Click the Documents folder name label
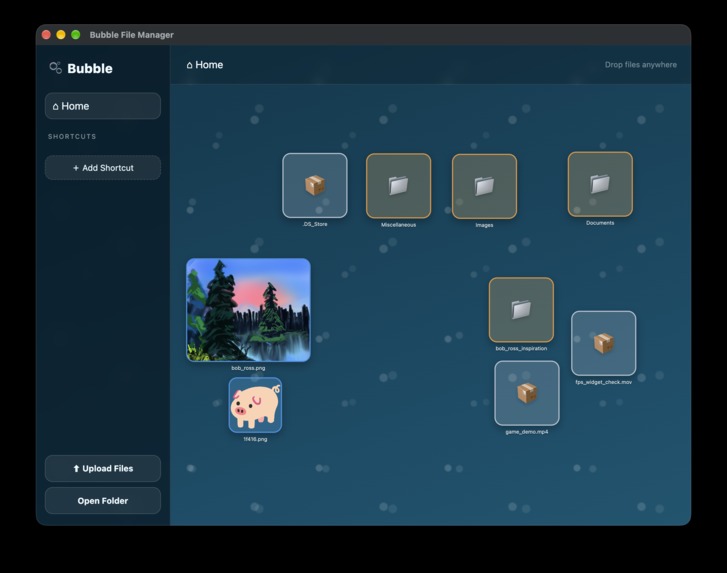727x573 pixels. pyautogui.click(x=600, y=223)
